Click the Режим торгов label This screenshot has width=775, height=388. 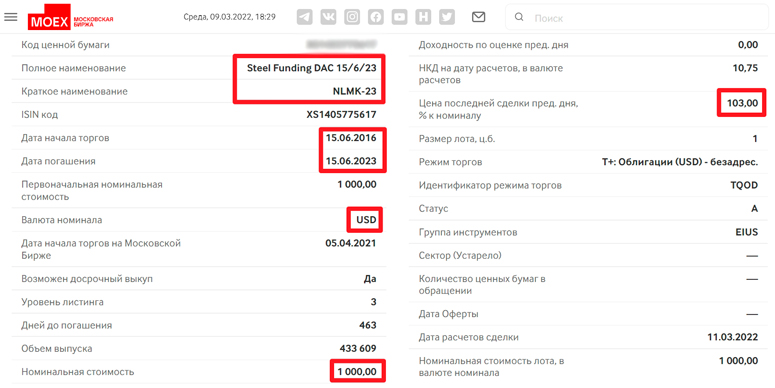click(450, 162)
